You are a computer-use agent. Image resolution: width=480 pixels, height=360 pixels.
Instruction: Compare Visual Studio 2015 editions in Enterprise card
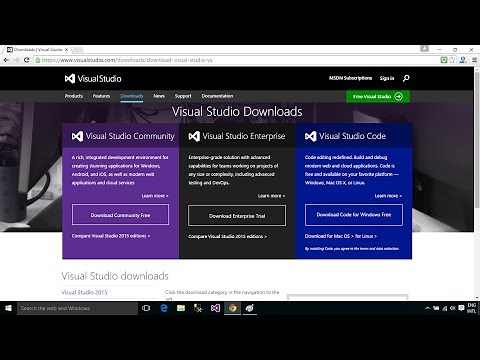227,236
